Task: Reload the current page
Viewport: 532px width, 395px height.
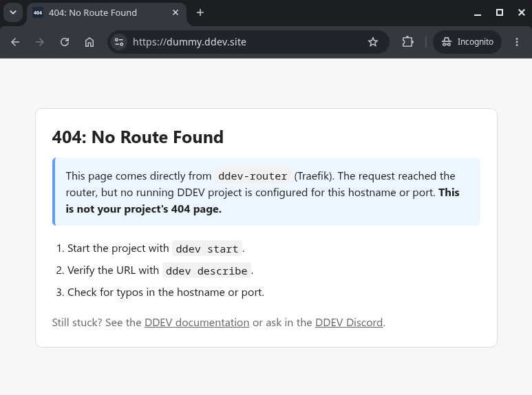Action: (x=65, y=42)
